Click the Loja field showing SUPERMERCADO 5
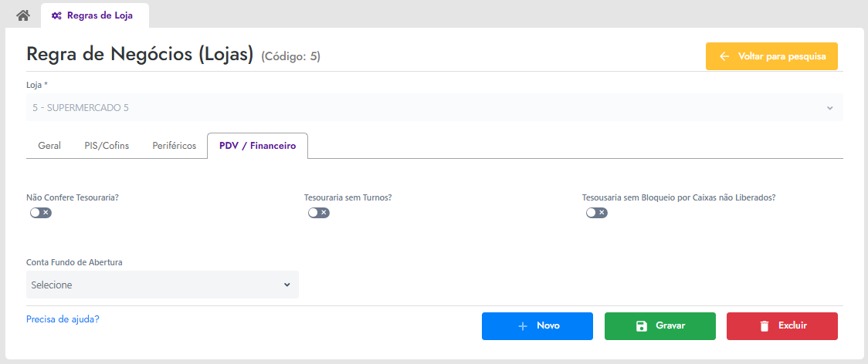The image size is (868, 364). coord(435,107)
